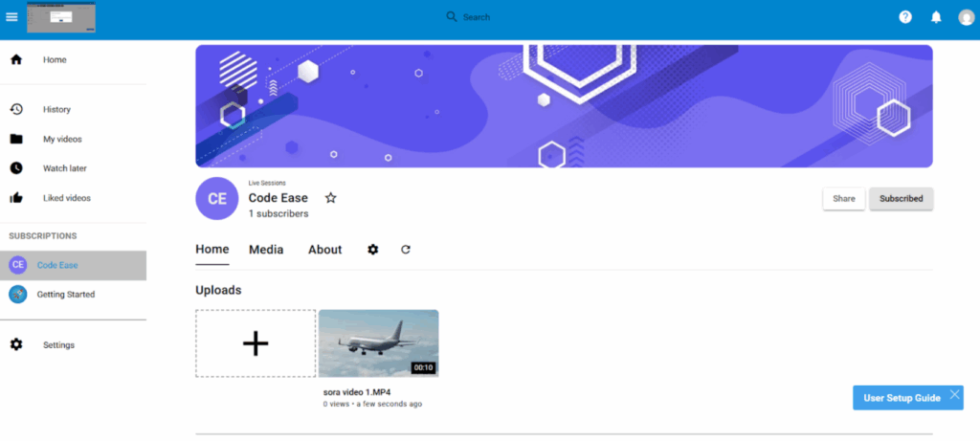Open the user account avatar

click(966, 17)
